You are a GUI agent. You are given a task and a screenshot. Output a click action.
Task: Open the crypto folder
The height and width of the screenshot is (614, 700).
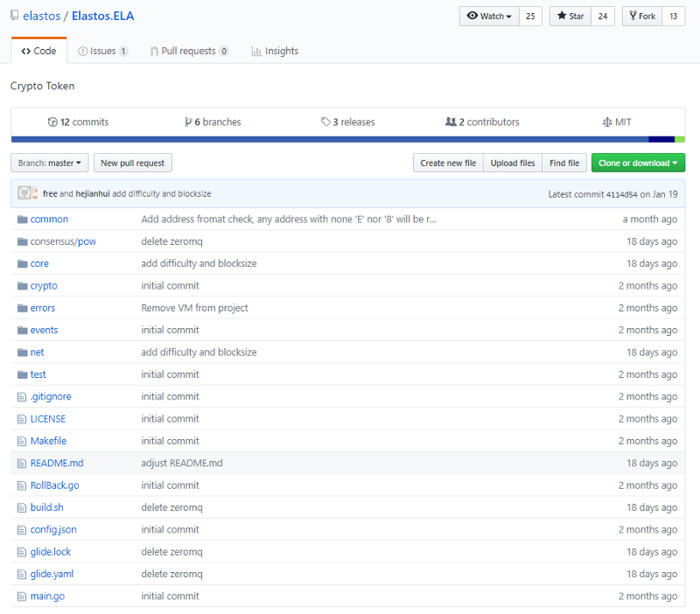coord(44,286)
